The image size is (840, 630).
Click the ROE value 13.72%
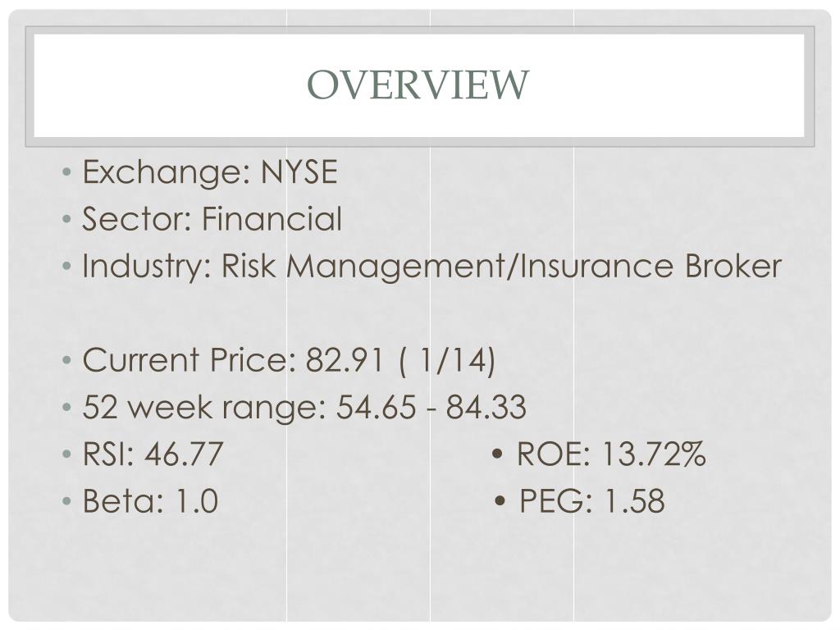(x=654, y=454)
